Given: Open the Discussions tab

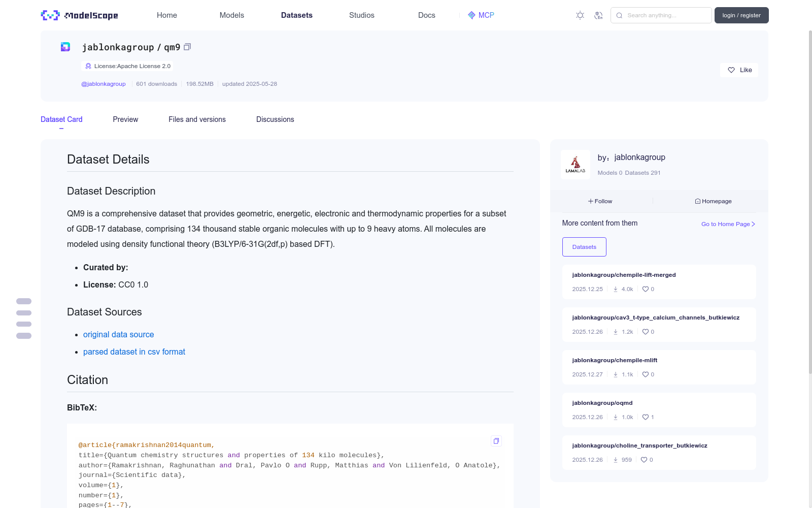Looking at the screenshot, I should 275,119.
